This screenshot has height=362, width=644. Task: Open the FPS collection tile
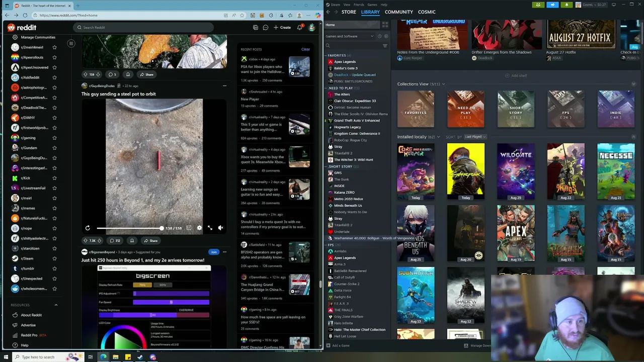pos(566,109)
